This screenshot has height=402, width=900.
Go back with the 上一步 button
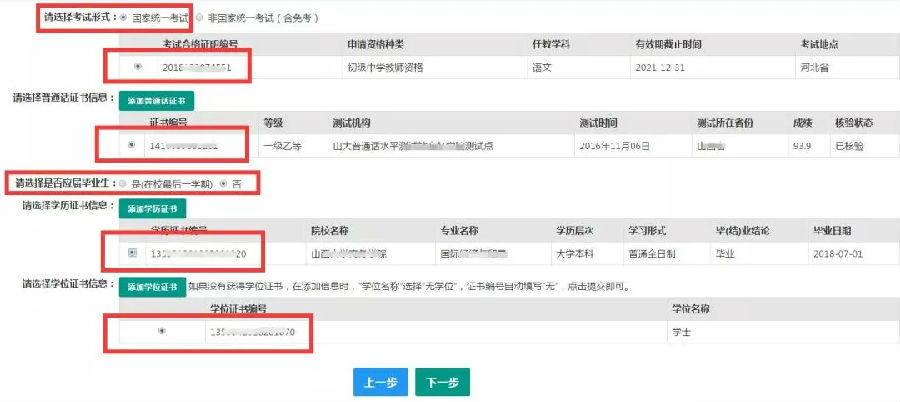[x=380, y=382]
